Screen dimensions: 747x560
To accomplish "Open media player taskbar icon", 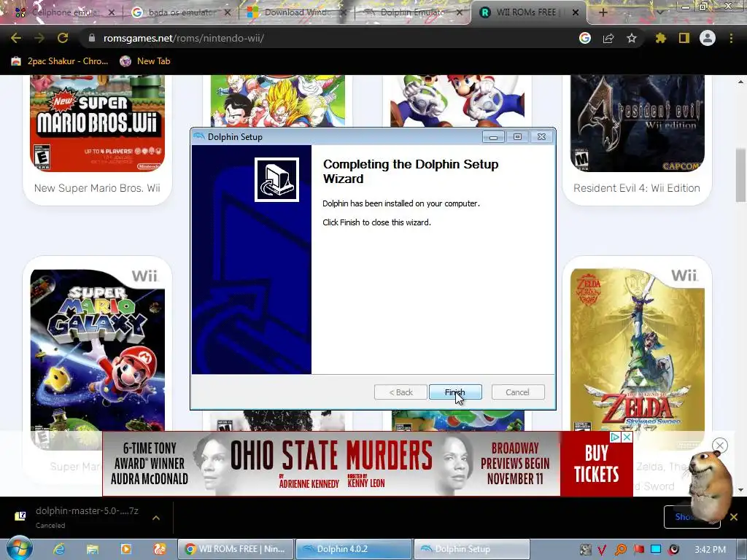I will click(x=125, y=549).
